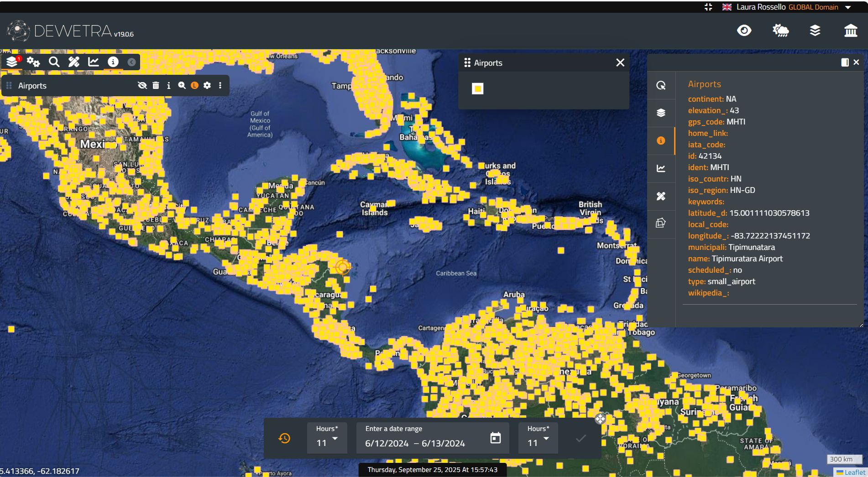This screenshot has height=477, width=868.
Task: Click the weather forecast cloud icon in the header
Action: click(780, 31)
